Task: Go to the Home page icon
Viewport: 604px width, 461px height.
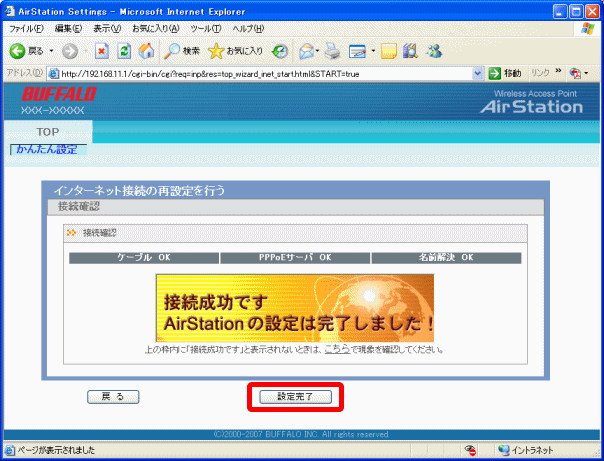Action: [x=146, y=51]
